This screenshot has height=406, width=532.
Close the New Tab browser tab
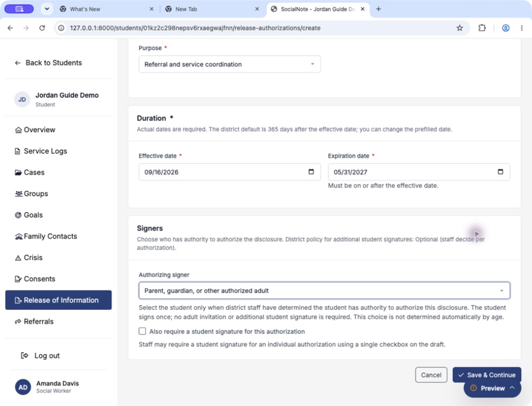pyautogui.click(x=257, y=9)
